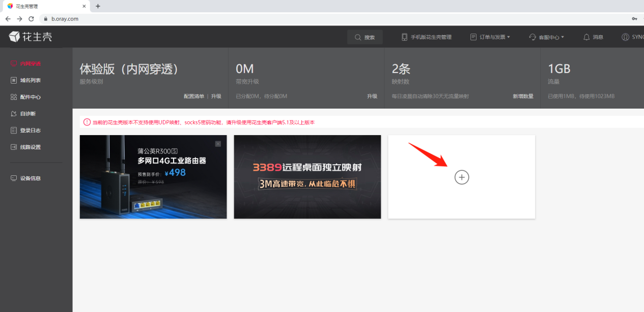
Task: Go back in the browser
Action: point(8,19)
